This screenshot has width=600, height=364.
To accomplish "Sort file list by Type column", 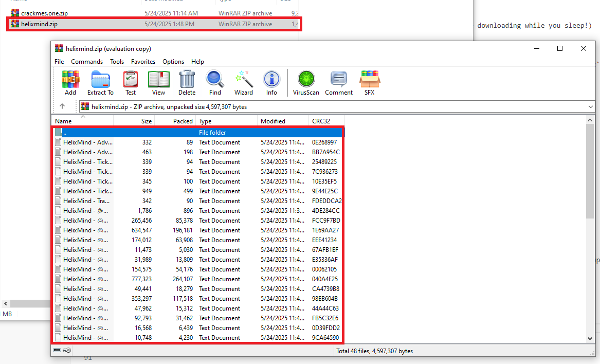I will [227, 121].
